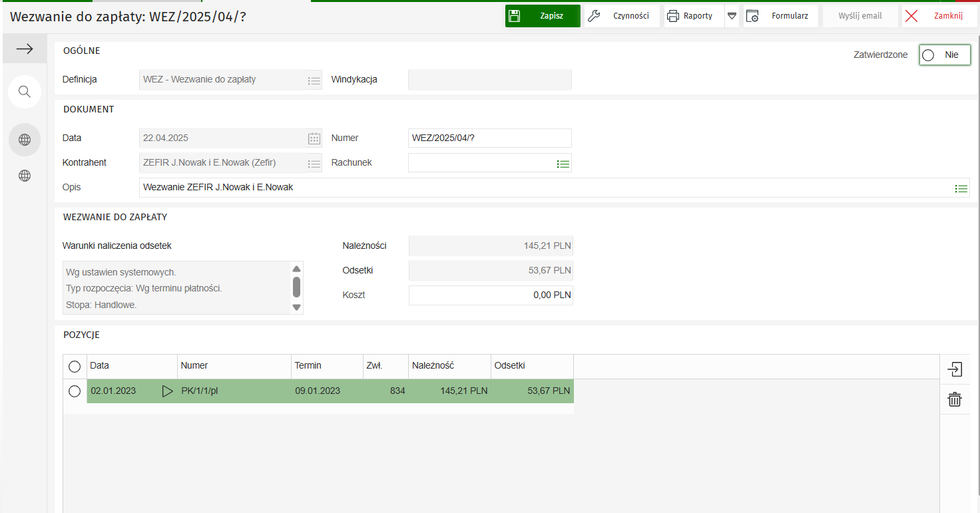The image size is (980, 513).
Task: Click the Koszt amount input field
Action: point(491,295)
